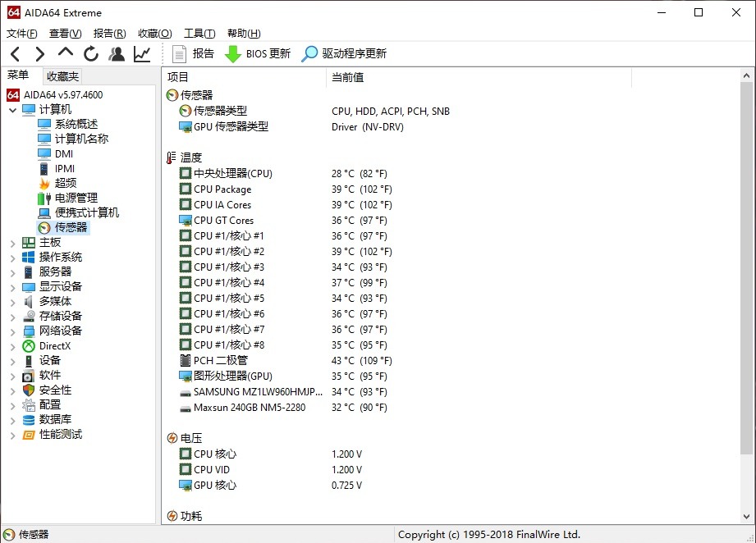Select the 便携式计算机 laptop icon
Viewport: 756px width, 543px height.
tap(44, 213)
